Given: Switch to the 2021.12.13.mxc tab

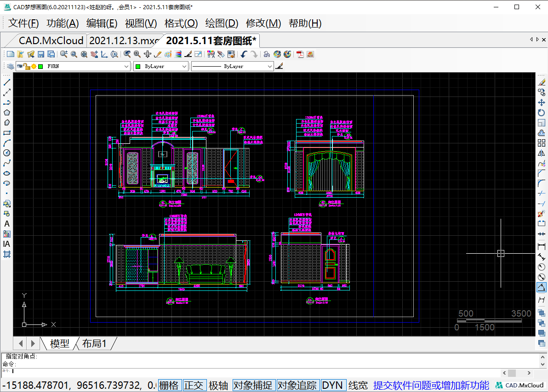Looking at the screenshot, I should [125, 40].
